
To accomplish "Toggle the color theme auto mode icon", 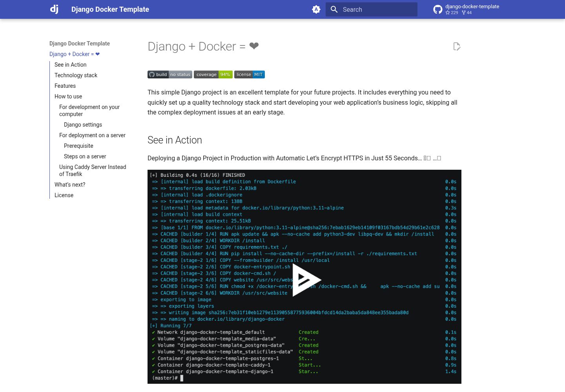I will coord(316,9).
